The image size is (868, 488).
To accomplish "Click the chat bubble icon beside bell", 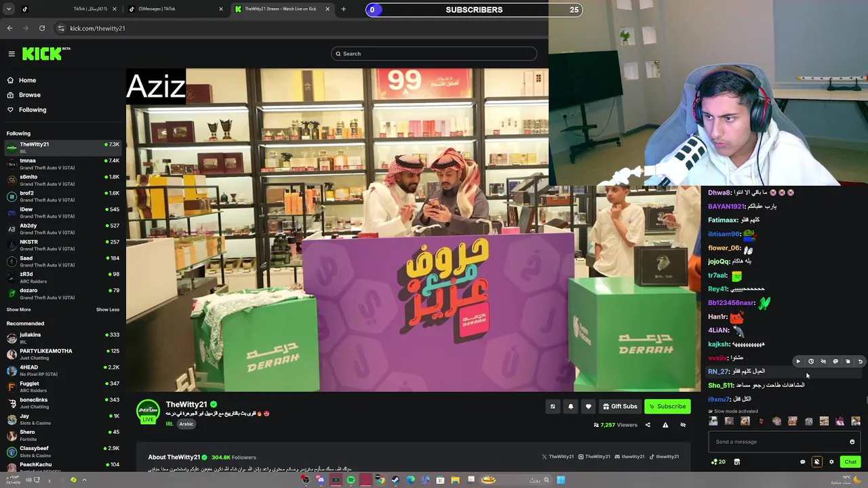I will [x=803, y=462].
